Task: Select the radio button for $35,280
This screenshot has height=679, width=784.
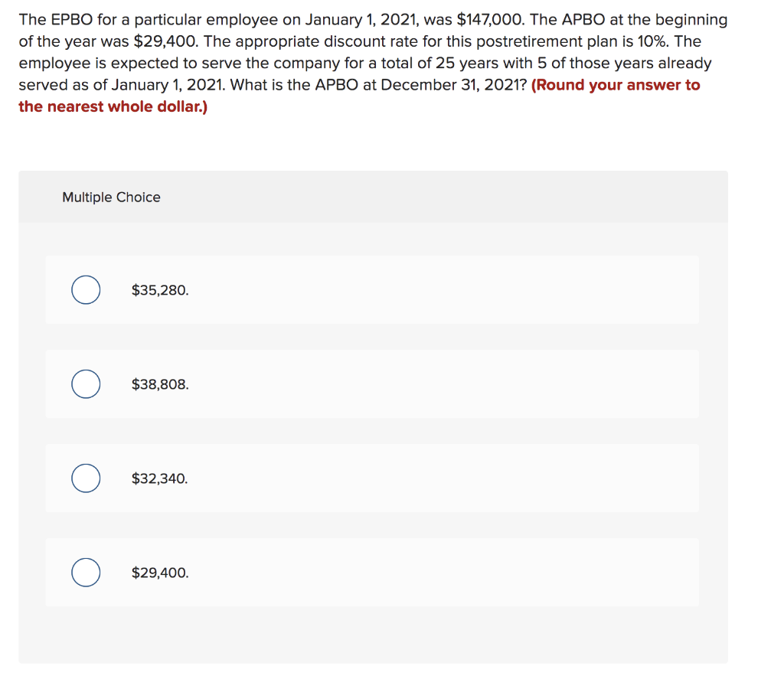Action: click(85, 290)
